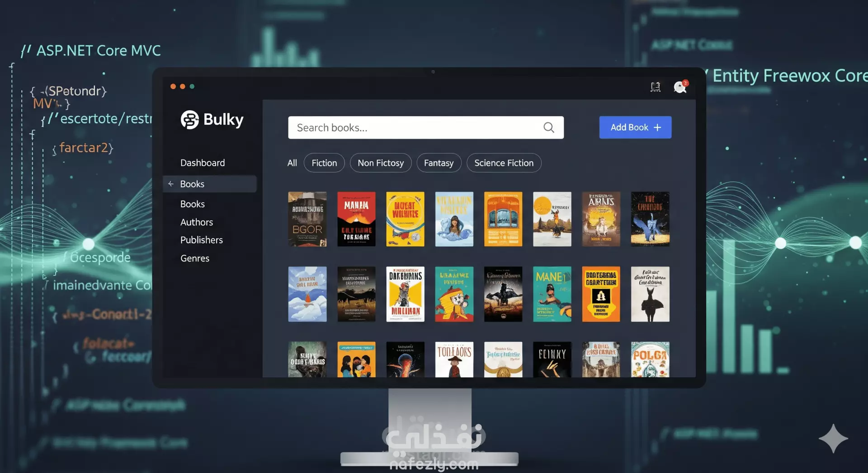Click the plus icon on Add Book
Viewport: 868px width, 473px height.
(657, 128)
